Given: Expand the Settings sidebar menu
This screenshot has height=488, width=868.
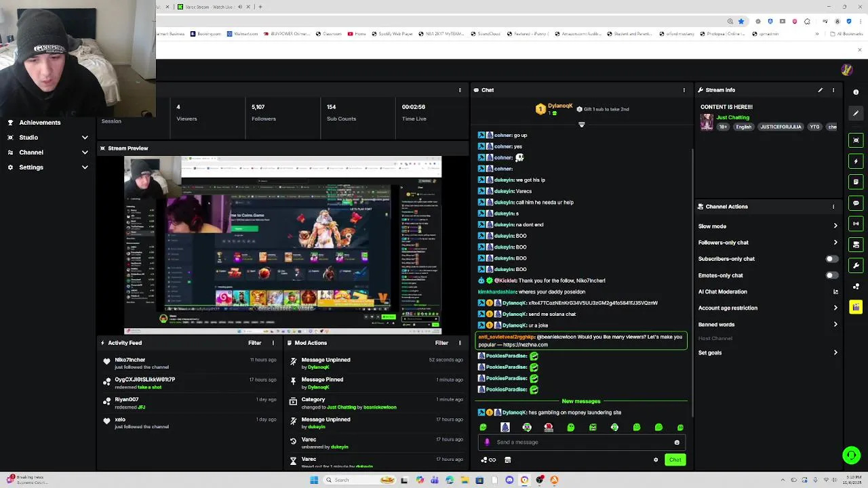Looking at the screenshot, I should tap(47, 167).
